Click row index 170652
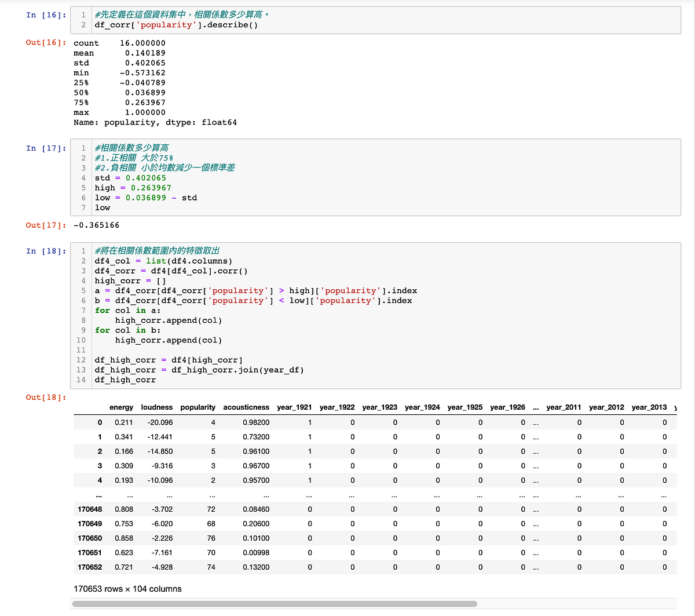Image resolution: width=695 pixels, height=616 pixels. pyautogui.click(x=90, y=567)
